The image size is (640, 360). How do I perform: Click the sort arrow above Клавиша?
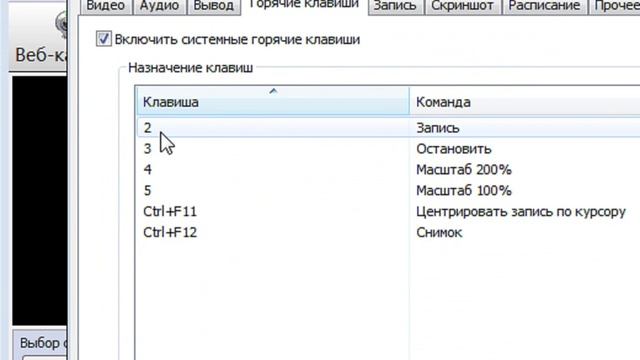point(273,91)
